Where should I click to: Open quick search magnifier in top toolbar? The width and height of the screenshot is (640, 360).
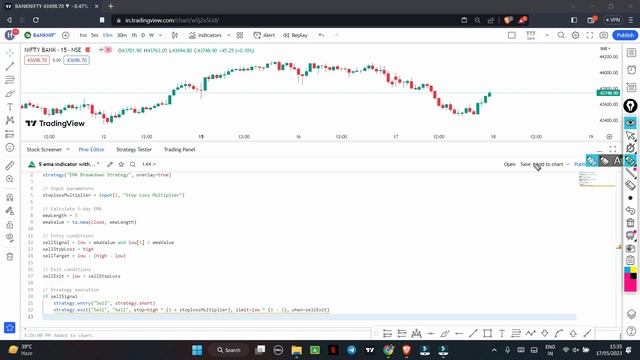561,36
